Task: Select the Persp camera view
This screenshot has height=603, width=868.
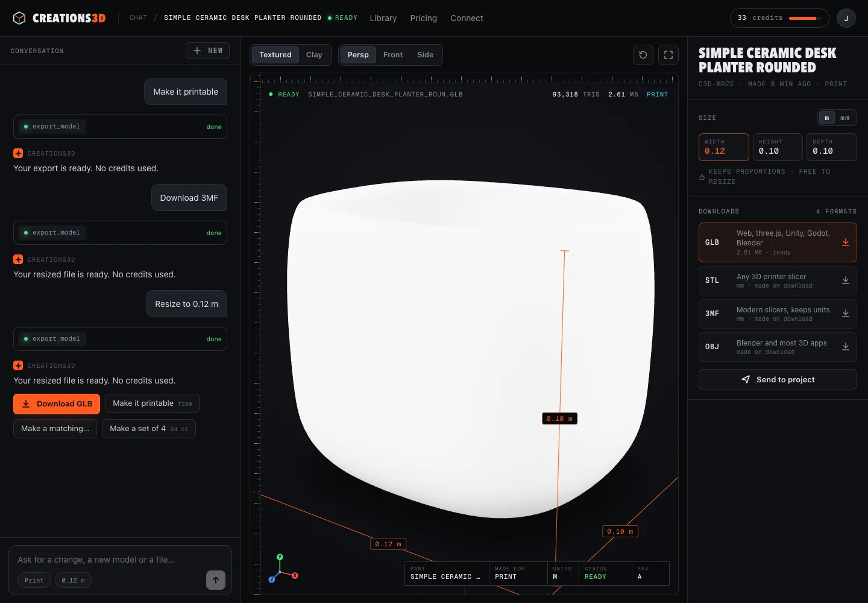Action: 358,55
